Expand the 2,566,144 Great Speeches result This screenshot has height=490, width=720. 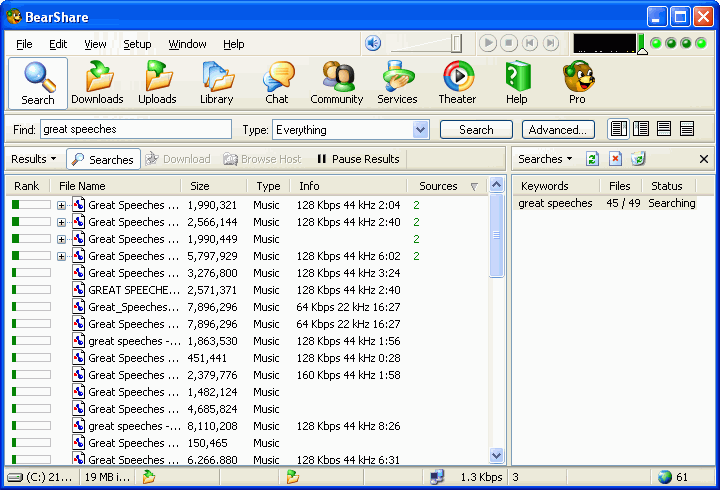[x=61, y=222]
